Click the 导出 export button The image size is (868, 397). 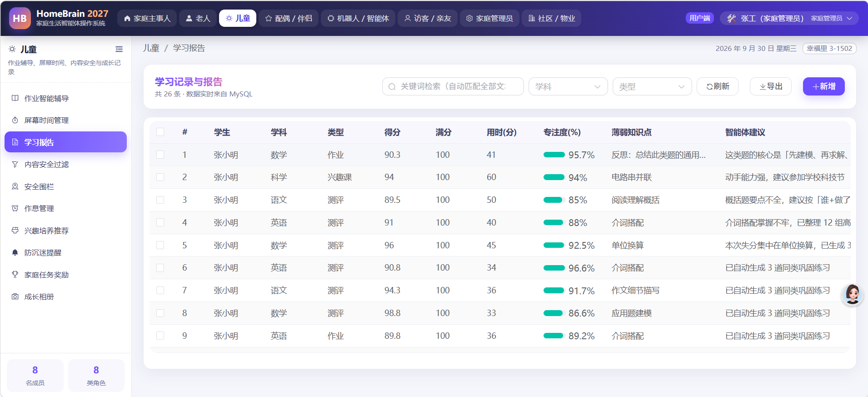pos(771,86)
